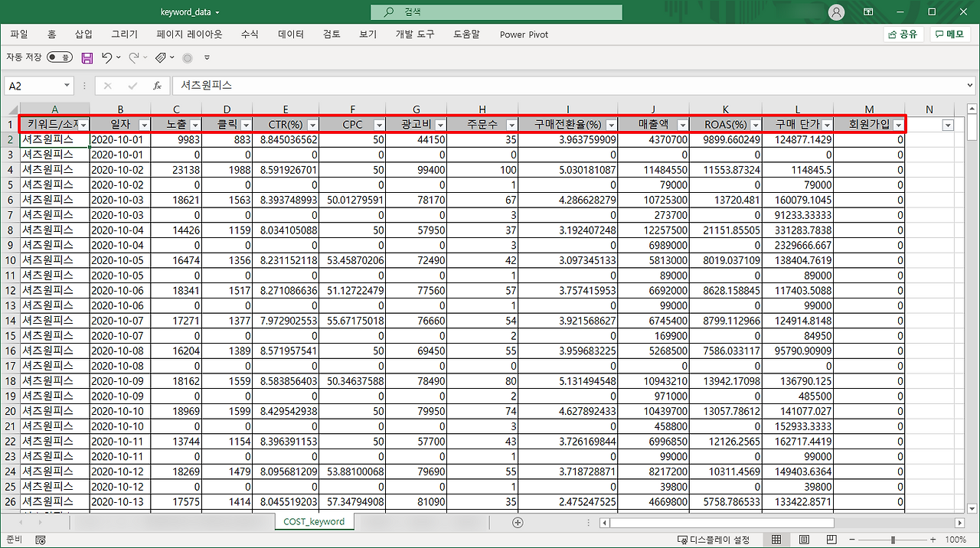Image resolution: width=980 pixels, height=548 pixels.
Task: Switch to Page Layout view icon
Action: point(804,540)
